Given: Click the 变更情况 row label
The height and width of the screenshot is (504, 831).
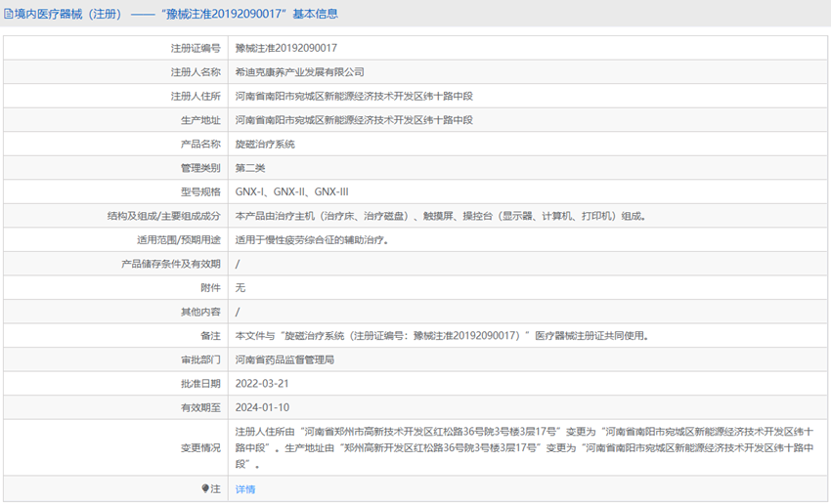Looking at the screenshot, I should pos(200,448).
